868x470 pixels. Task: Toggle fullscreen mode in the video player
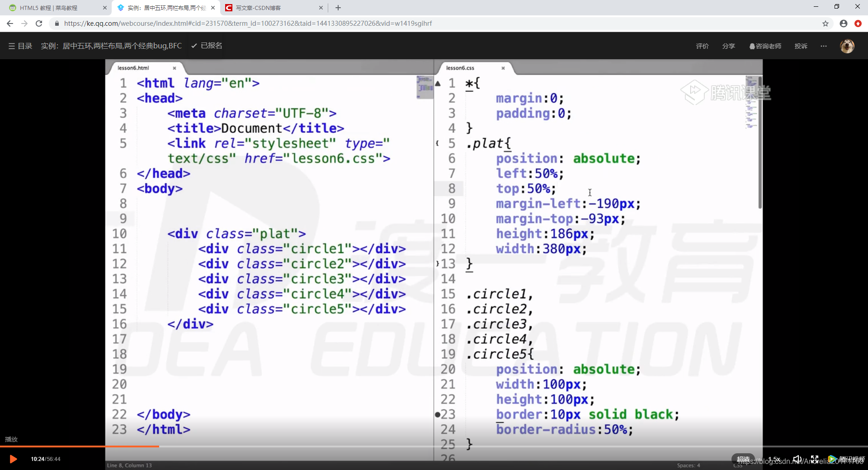(815, 459)
